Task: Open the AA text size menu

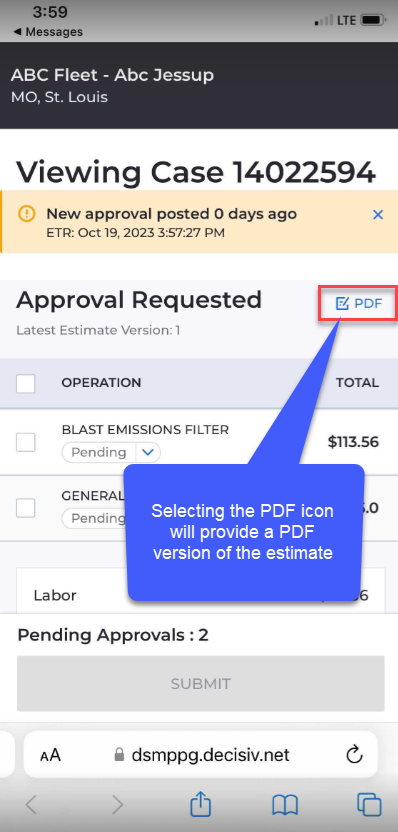Action: point(50,755)
